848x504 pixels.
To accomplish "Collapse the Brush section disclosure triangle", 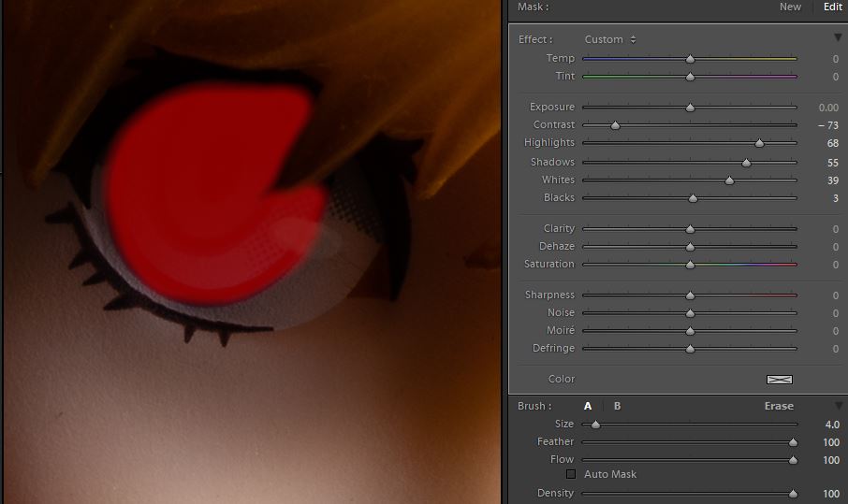I will tap(839, 406).
